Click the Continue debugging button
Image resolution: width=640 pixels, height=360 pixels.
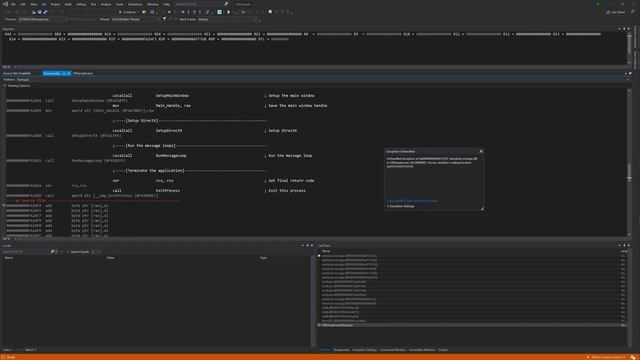(x=127, y=12)
